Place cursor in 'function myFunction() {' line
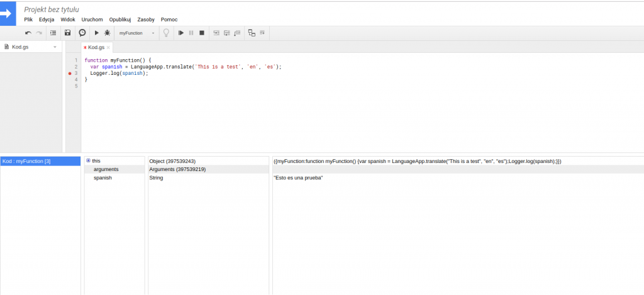The width and height of the screenshot is (644, 295). [118, 60]
